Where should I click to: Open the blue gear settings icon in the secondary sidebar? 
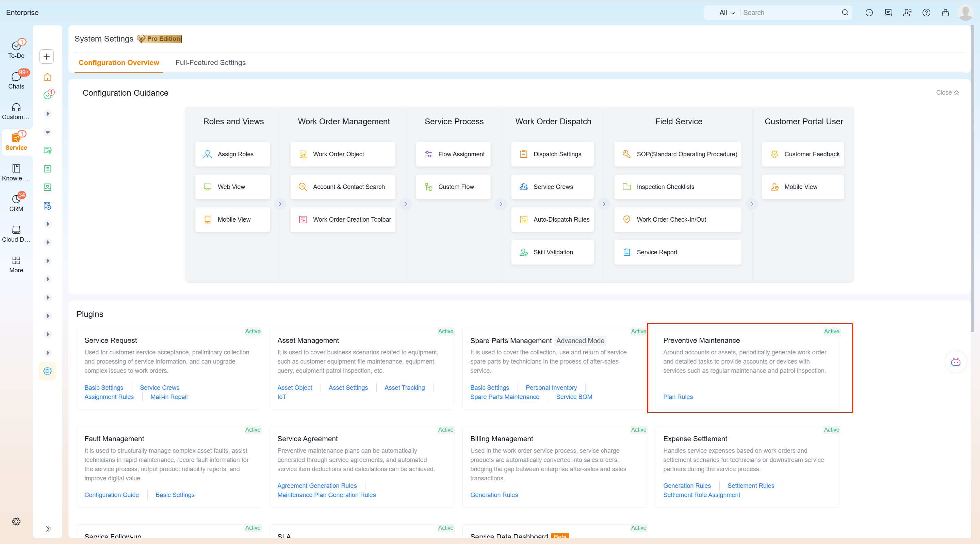click(48, 371)
